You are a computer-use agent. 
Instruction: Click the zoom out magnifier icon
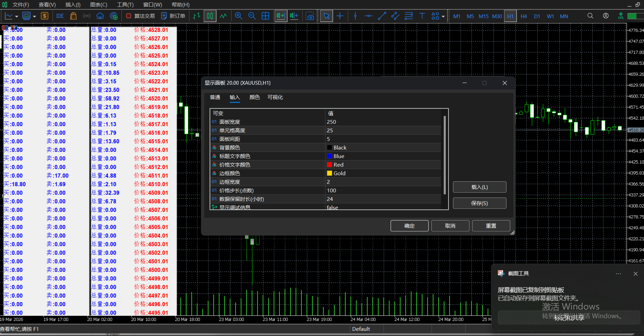[252, 16]
